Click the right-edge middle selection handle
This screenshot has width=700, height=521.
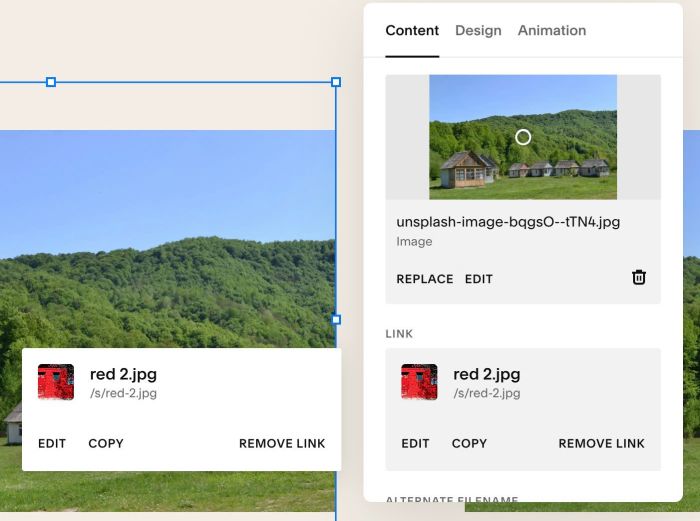[x=336, y=320]
